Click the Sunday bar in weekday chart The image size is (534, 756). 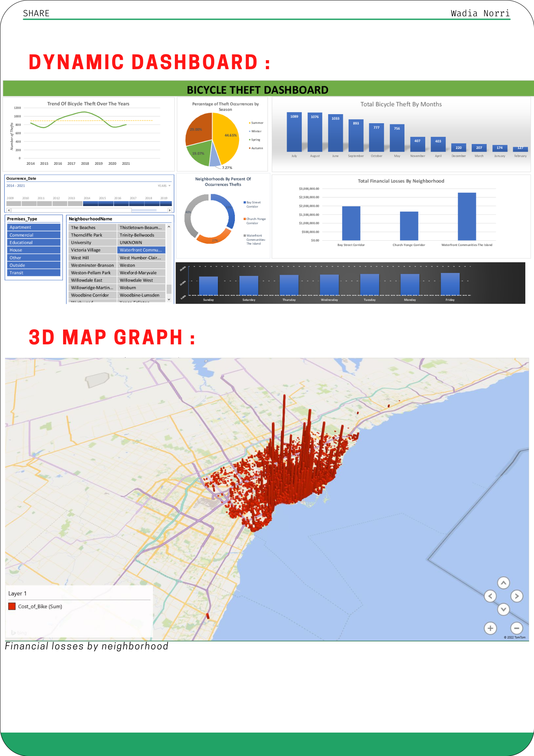point(208,286)
